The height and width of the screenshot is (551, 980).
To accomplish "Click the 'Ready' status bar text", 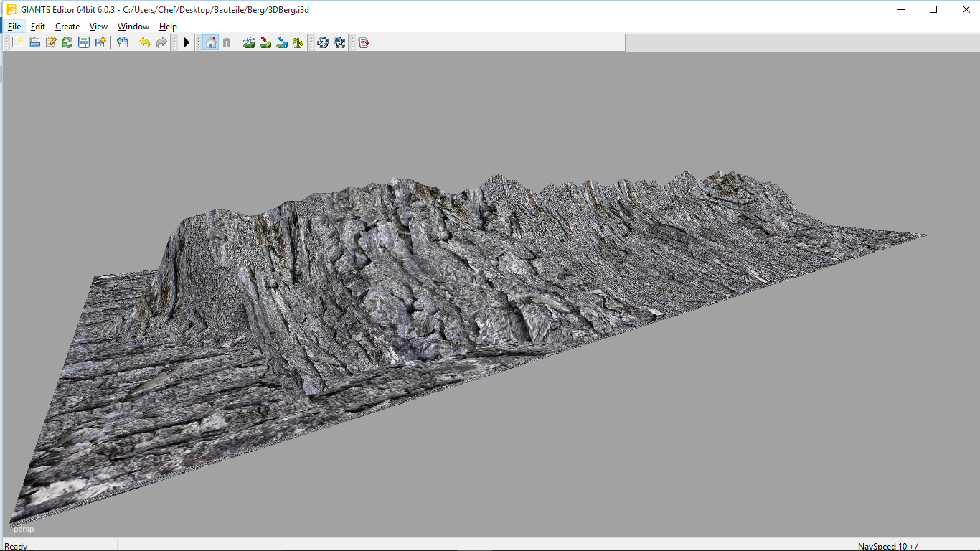I will [x=16, y=547].
